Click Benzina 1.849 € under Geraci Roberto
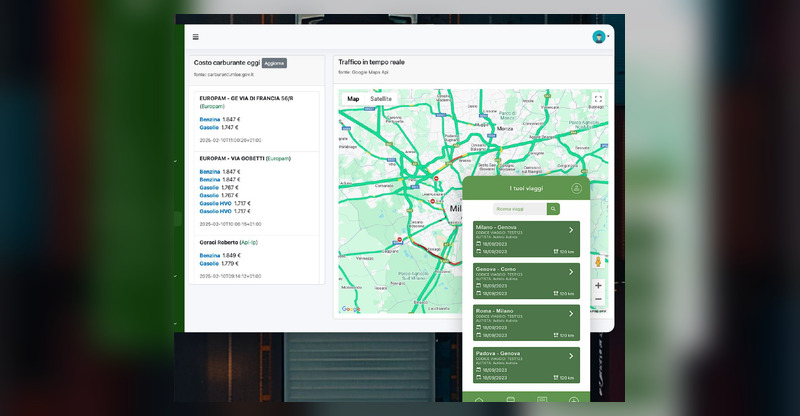800x416 pixels. click(220, 255)
